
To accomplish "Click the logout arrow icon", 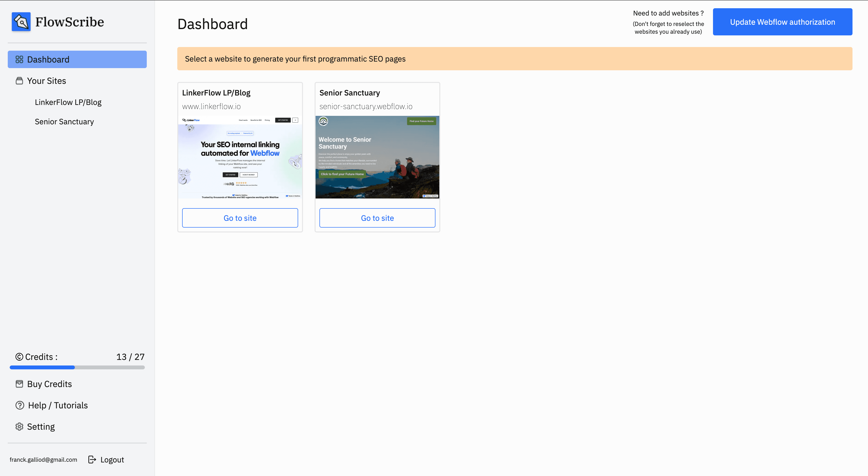I will coord(92,459).
